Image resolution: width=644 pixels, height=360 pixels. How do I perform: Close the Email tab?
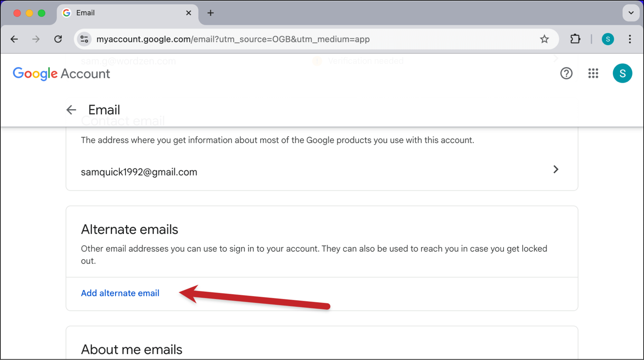[x=188, y=13]
